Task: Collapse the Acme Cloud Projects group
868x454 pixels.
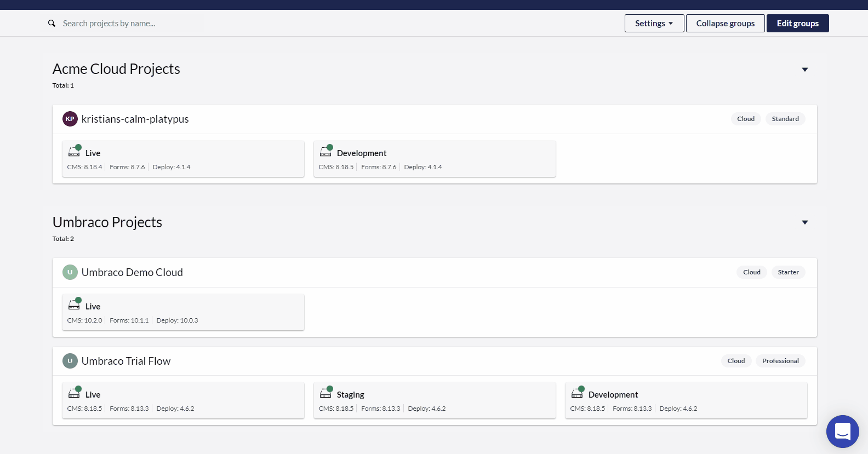Action: tap(805, 70)
